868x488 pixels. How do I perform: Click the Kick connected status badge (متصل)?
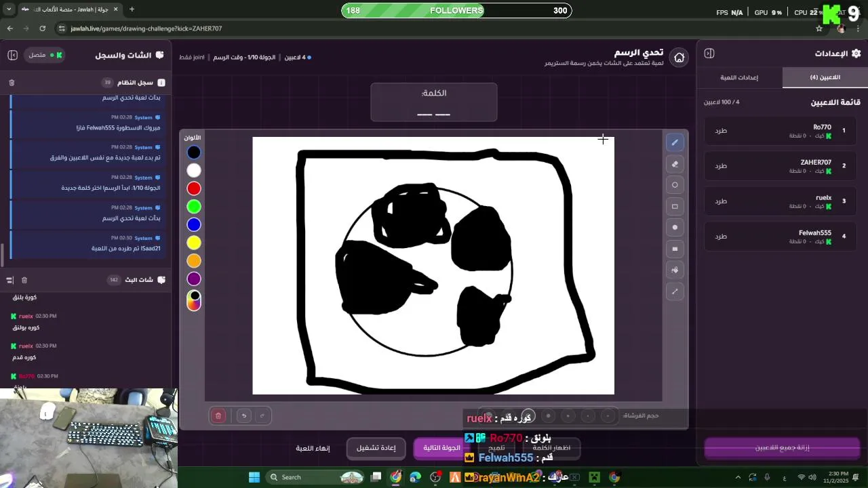(x=45, y=55)
